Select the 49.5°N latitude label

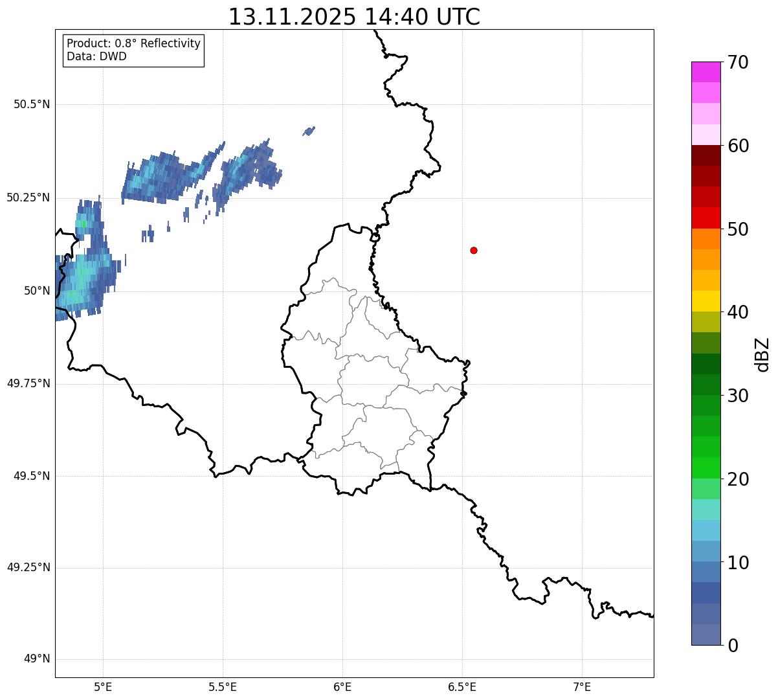[x=32, y=476]
